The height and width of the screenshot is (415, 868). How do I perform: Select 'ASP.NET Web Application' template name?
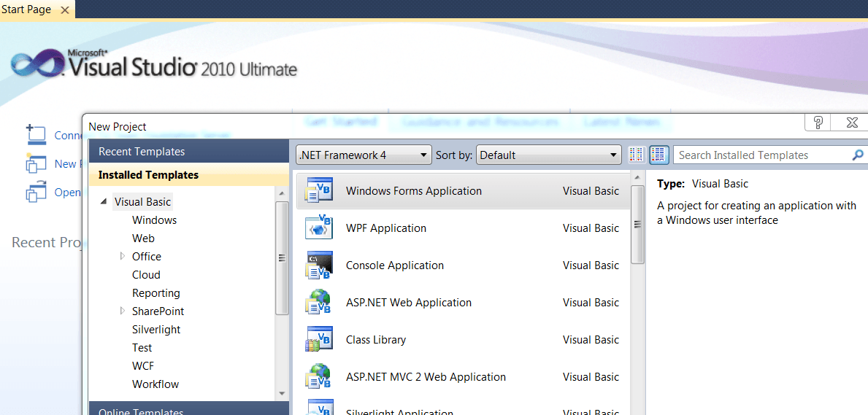tap(409, 303)
